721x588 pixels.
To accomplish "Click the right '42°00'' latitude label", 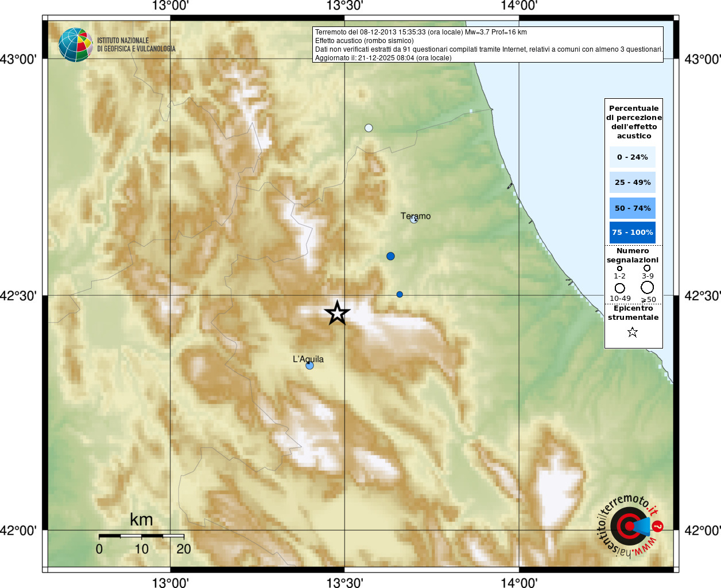I will (x=703, y=530).
